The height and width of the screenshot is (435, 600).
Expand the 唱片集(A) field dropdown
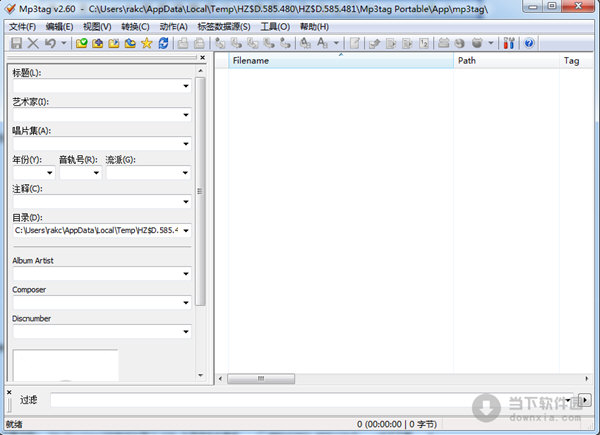pyautogui.click(x=186, y=144)
